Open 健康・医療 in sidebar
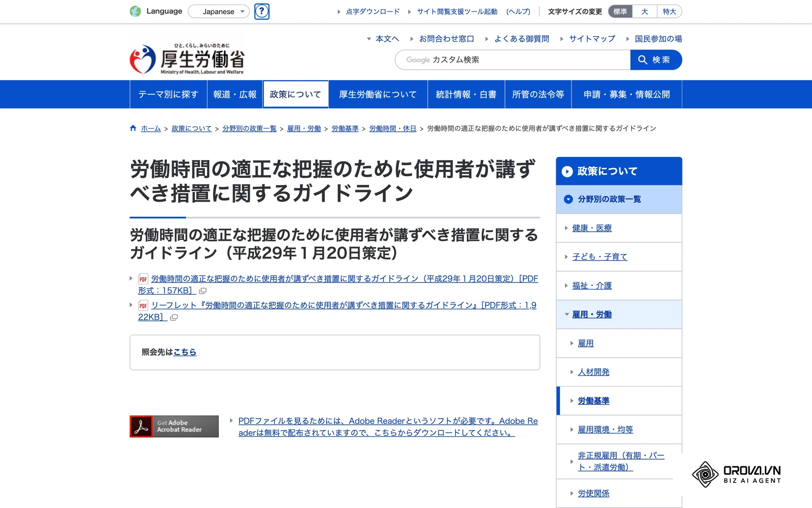Image resolution: width=812 pixels, height=508 pixels. (592, 228)
